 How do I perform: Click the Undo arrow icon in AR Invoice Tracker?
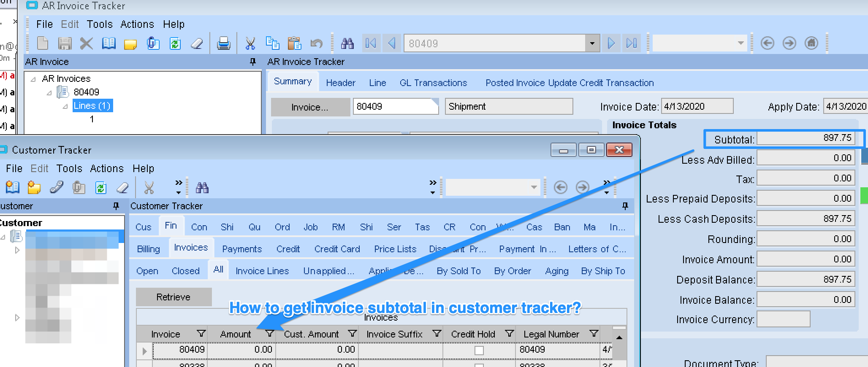(x=316, y=43)
